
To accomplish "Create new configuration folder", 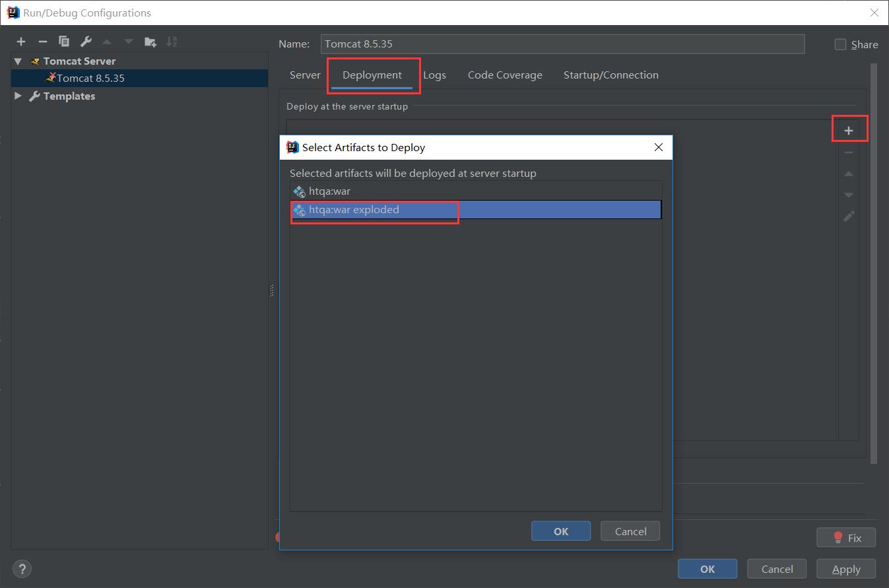I will coord(150,42).
